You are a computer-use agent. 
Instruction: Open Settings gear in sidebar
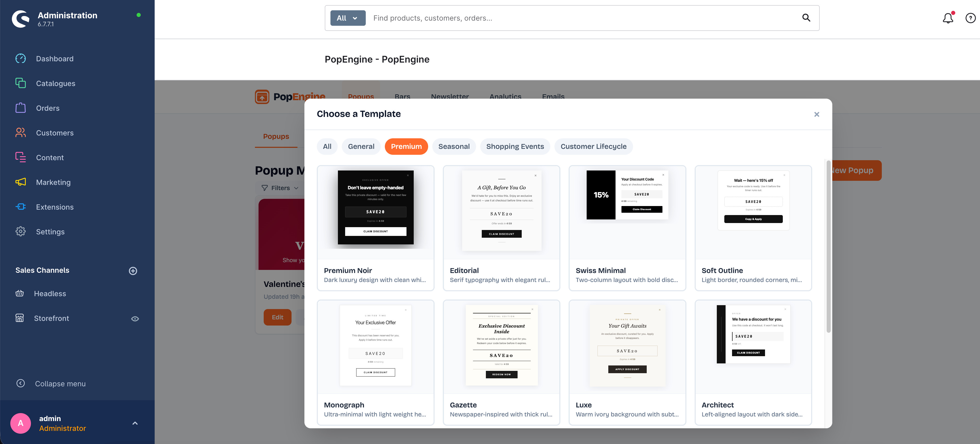(21, 232)
